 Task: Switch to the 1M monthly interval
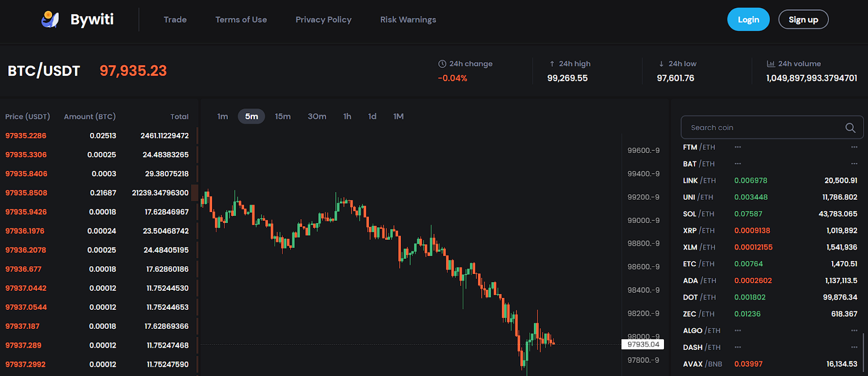[398, 117]
